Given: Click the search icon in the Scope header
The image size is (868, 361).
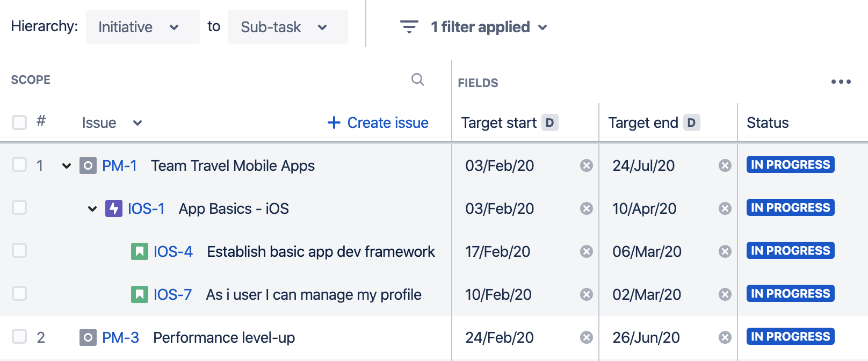Looking at the screenshot, I should (x=417, y=80).
